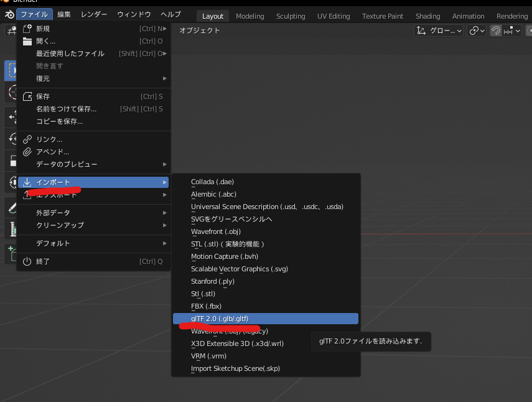Import a Motion Capture (.bvh) file

pos(266,256)
